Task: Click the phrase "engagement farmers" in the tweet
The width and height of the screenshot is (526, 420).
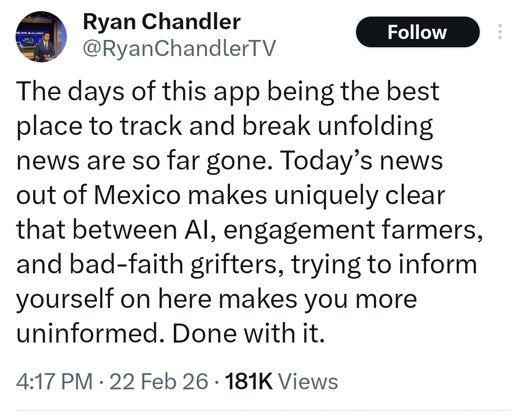Action: click(349, 230)
